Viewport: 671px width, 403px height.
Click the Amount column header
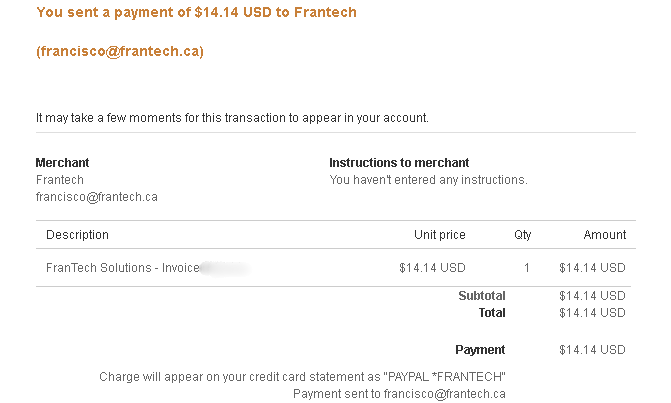coord(605,235)
